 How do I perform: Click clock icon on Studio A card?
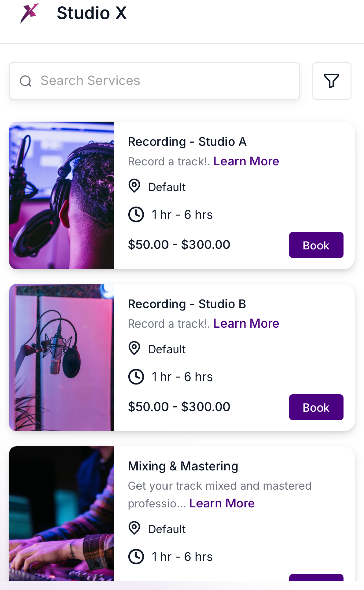click(136, 215)
